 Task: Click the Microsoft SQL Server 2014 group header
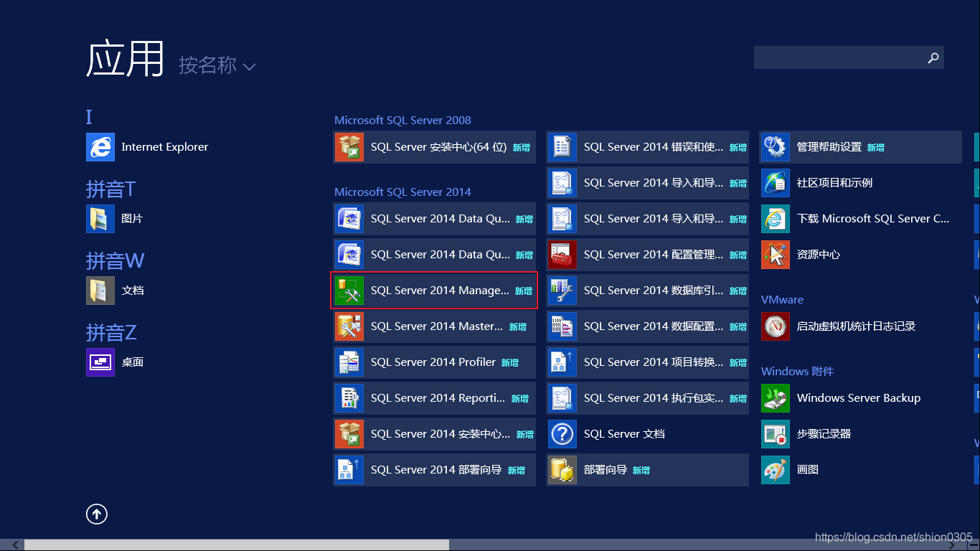pos(402,192)
